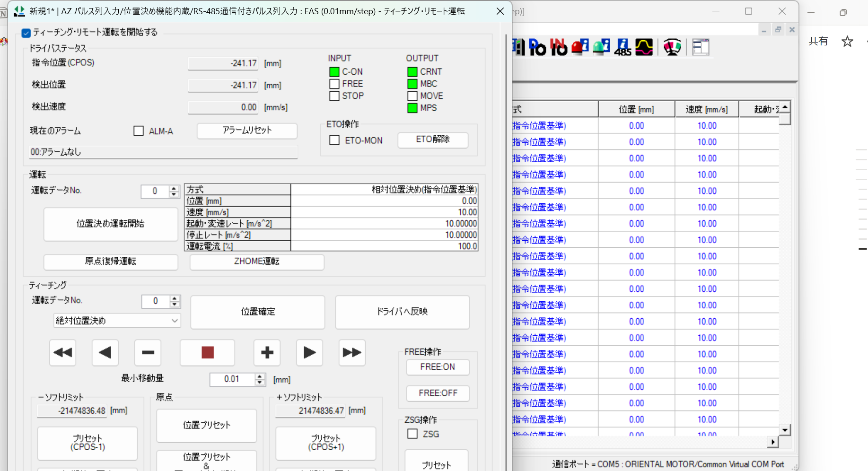
Task: Click the ZHOME運転 button
Action: pos(257,262)
